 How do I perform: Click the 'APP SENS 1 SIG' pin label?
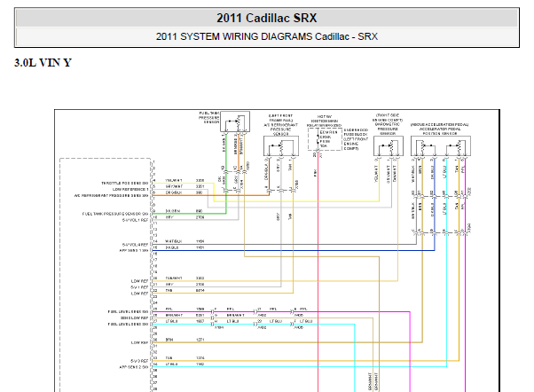(134, 251)
